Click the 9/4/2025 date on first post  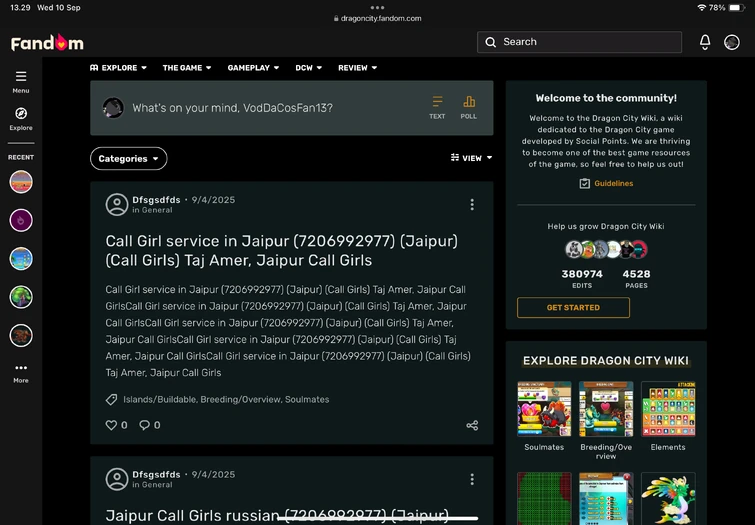click(x=213, y=200)
